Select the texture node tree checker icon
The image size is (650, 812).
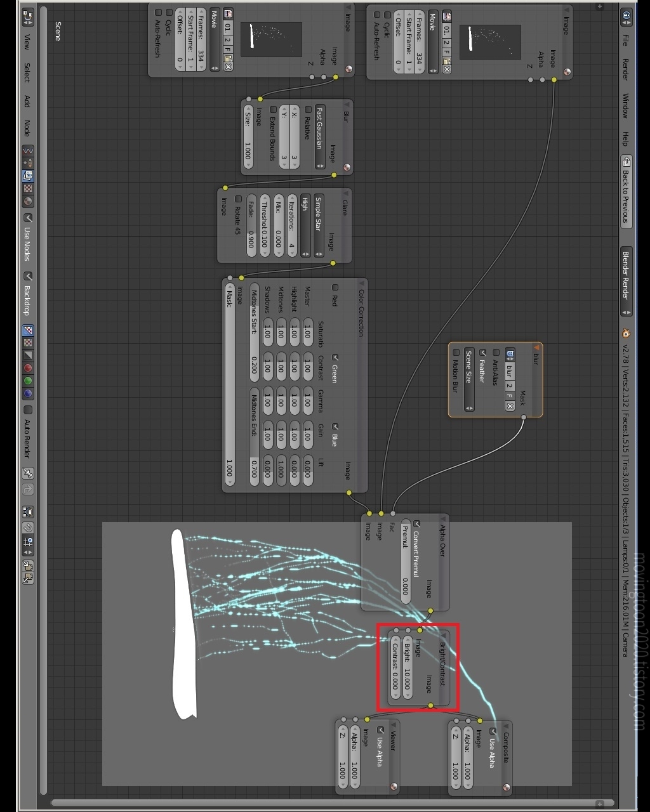pos(28,188)
